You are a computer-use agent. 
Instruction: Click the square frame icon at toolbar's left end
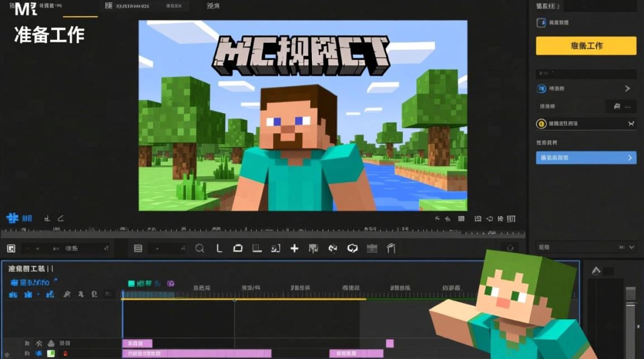pos(11,248)
